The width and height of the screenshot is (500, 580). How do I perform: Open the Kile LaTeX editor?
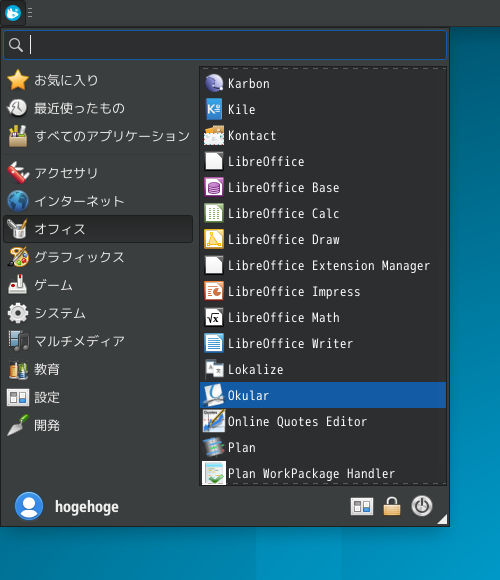point(323,109)
